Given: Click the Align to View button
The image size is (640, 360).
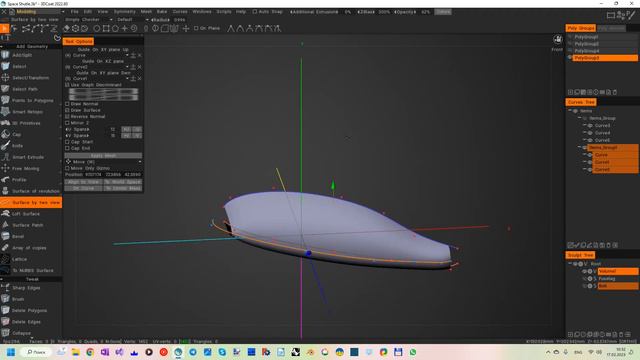Looking at the screenshot, I should click(83, 182).
